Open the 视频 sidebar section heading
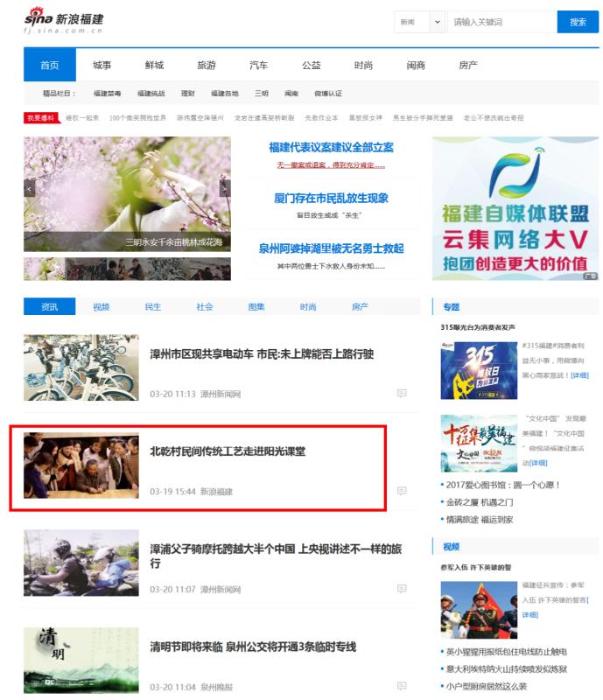 [451, 547]
